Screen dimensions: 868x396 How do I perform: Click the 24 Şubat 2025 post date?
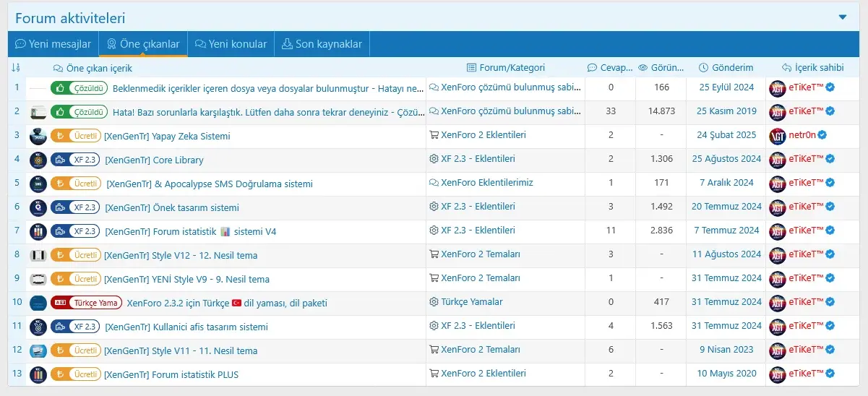point(726,135)
